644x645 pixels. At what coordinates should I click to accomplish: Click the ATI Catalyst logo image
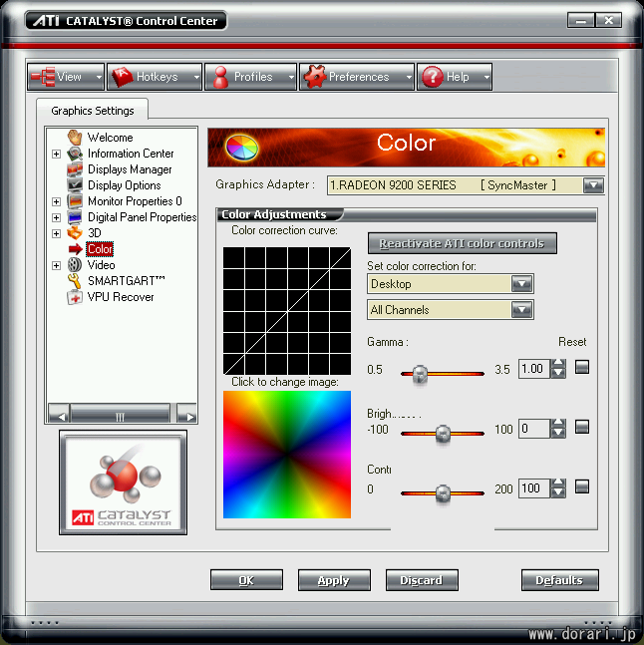pyautogui.click(x=123, y=483)
